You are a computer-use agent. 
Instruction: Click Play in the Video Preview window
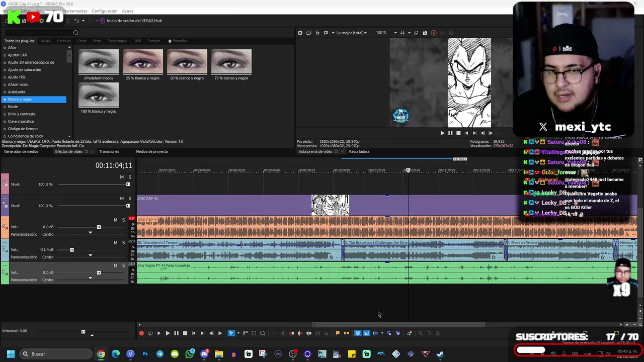coord(442,133)
